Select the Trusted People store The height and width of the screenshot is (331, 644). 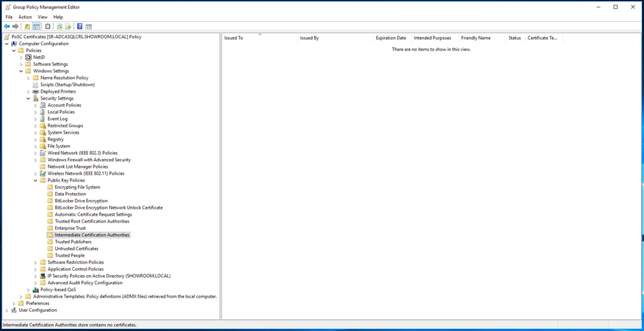point(70,255)
